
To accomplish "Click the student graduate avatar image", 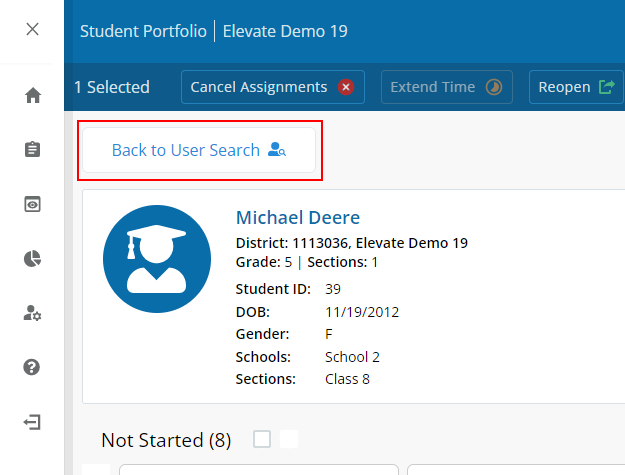I will click(157, 259).
